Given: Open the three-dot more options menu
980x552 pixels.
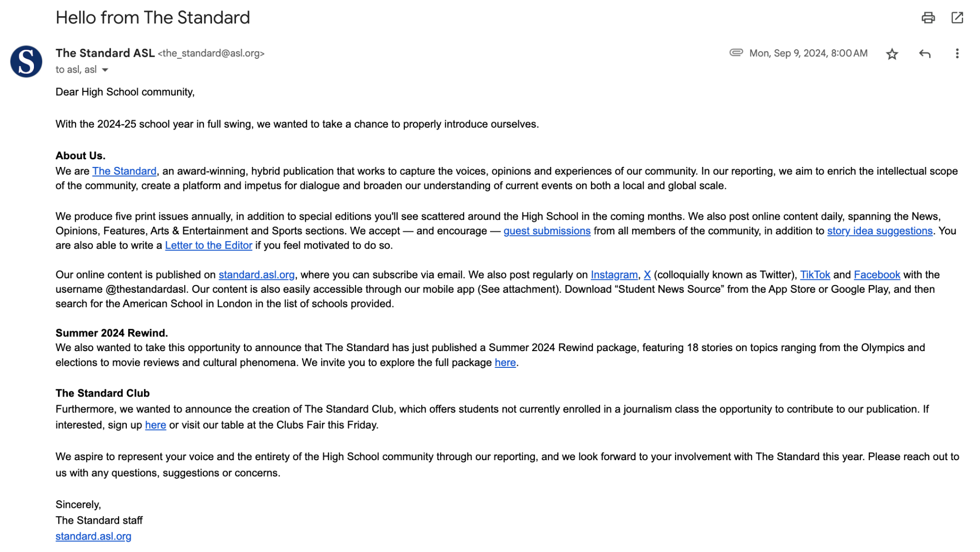Looking at the screenshot, I should (957, 54).
